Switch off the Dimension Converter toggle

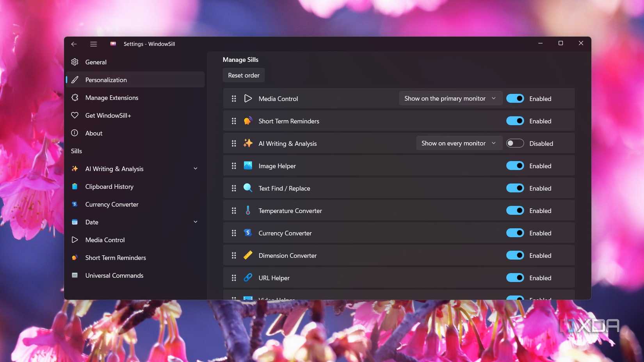[515, 256]
